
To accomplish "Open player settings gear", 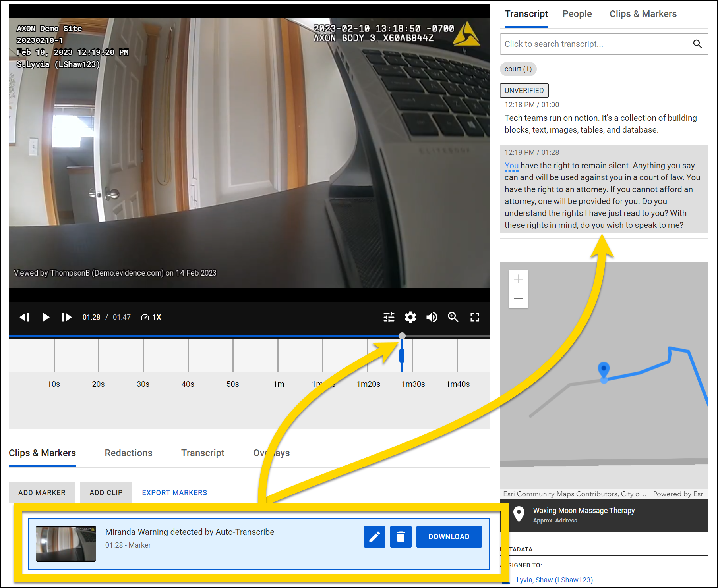I will tap(410, 317).
